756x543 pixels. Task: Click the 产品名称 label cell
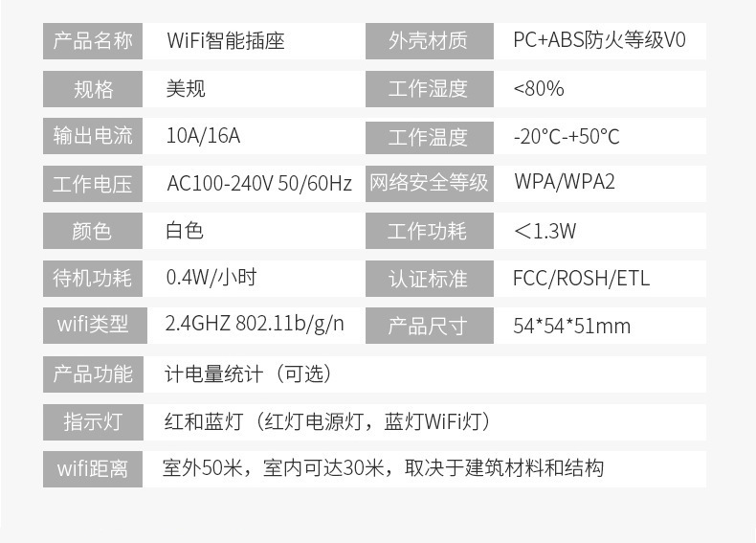click(93, 41)
